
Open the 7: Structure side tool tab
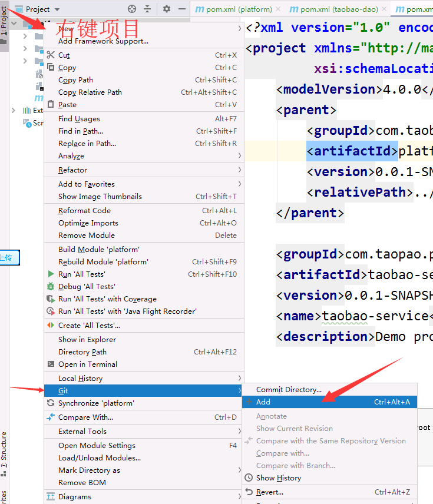[x=4, y=454]
